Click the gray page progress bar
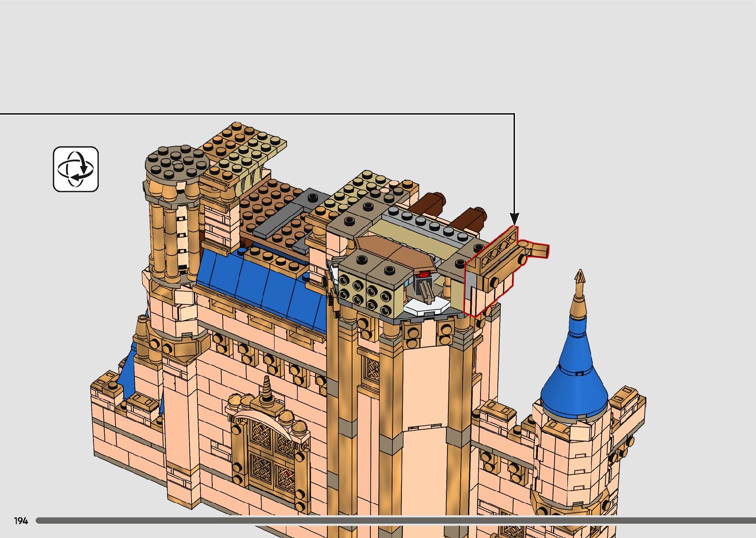Viewport: 756px width, 538px height. [x=395, y=520]
